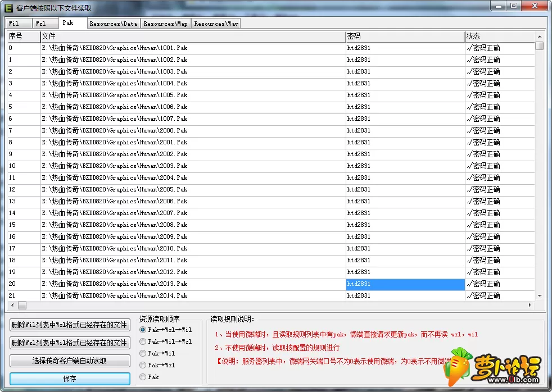Select file row Human\2004.Pak
552x392 pixels.
pos(271,177)
